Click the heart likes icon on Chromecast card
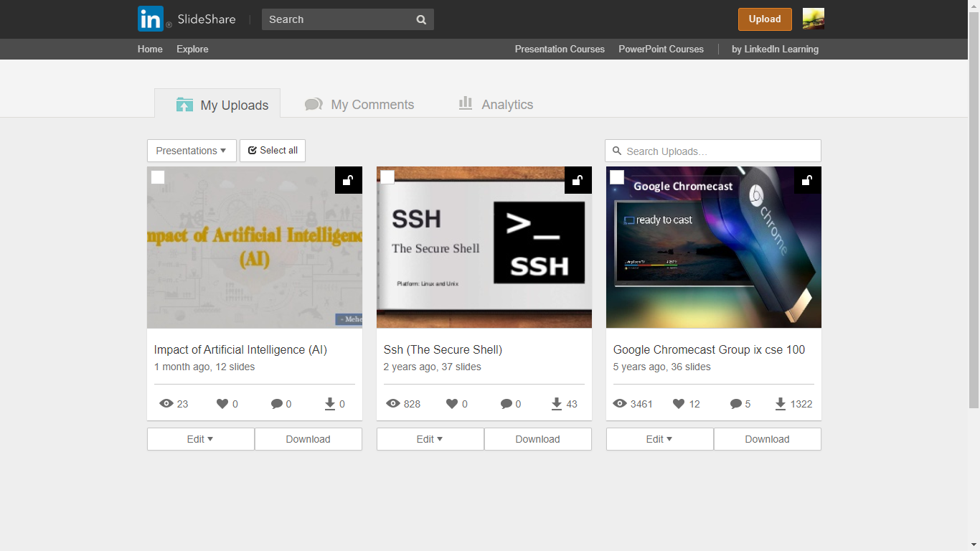This screenshot has width=980, height=551. pos(679,404)
